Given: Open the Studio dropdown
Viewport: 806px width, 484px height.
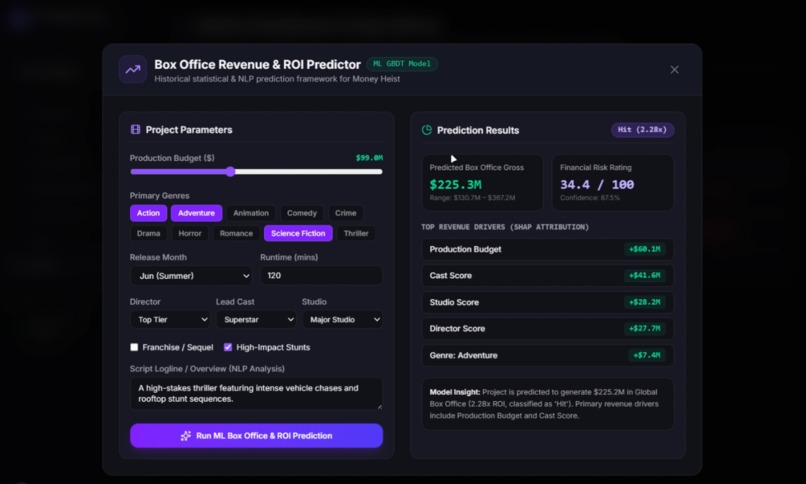Looking at the screenshot, I should point(342,320).
